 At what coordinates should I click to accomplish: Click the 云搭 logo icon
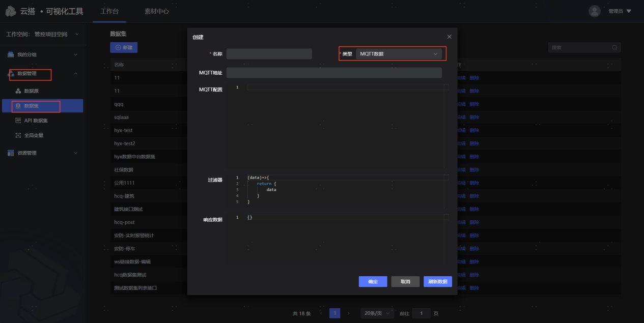click(x=11, y=11)
